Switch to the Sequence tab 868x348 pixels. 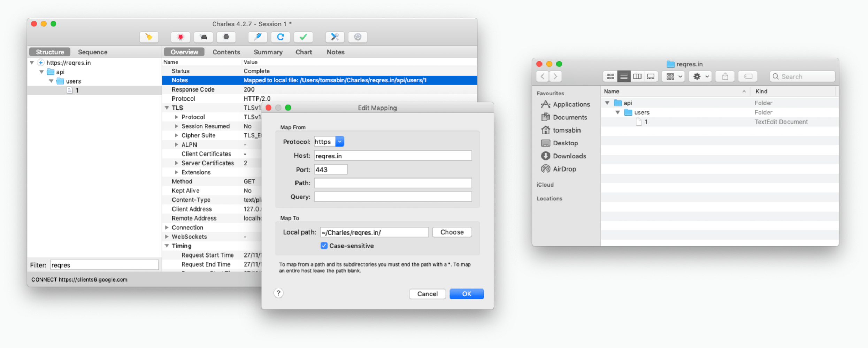93,52
